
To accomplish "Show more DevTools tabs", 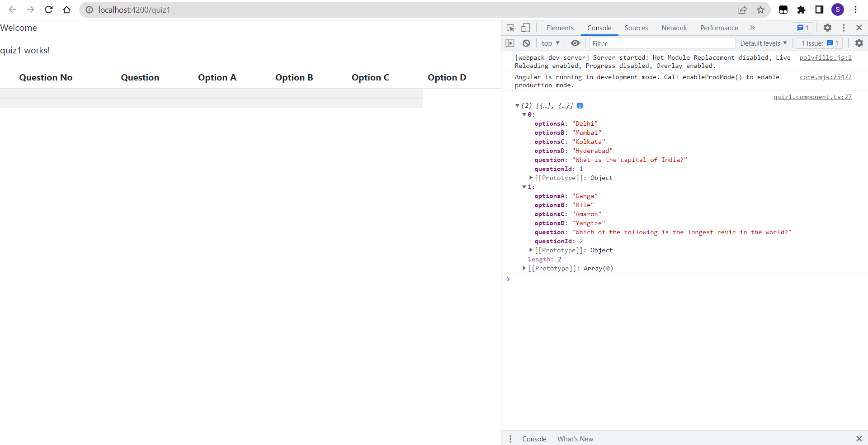I will pyautogui.click(x=753, y=28).
